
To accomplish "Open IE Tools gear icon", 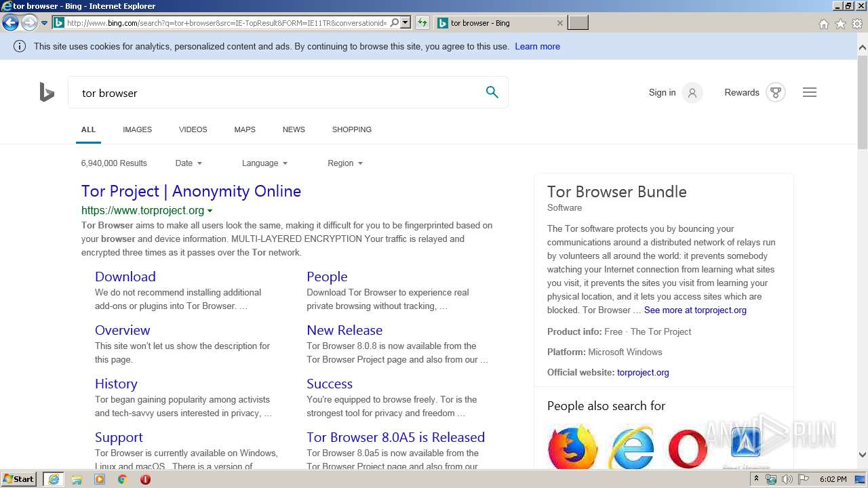I will (857, 24).
